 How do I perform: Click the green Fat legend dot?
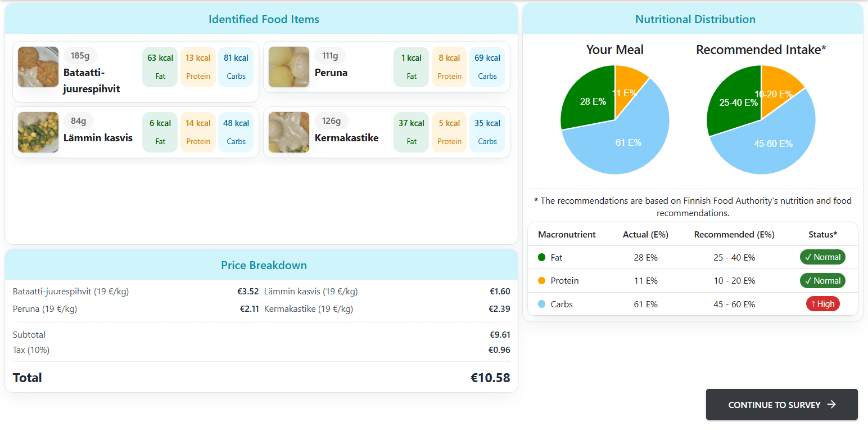coord(542,257)
